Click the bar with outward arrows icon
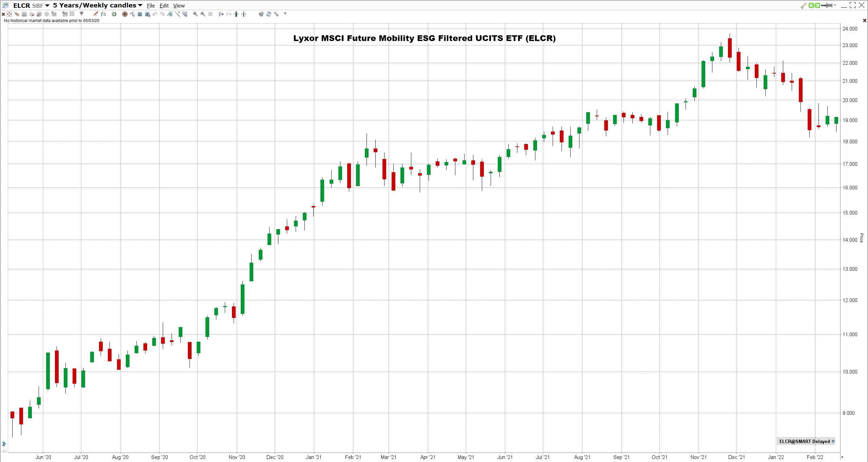 tap(236, 14)
